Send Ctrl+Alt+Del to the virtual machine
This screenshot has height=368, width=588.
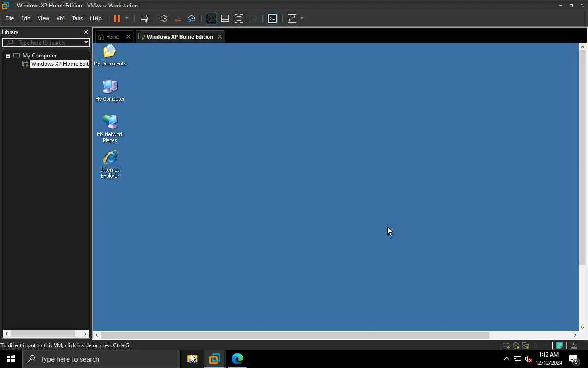click(144, 18)
